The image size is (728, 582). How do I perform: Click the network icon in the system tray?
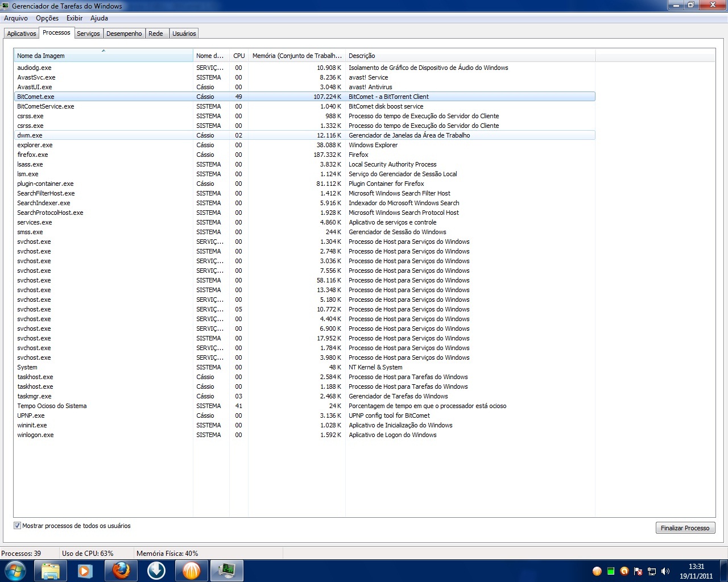[651, 571]
